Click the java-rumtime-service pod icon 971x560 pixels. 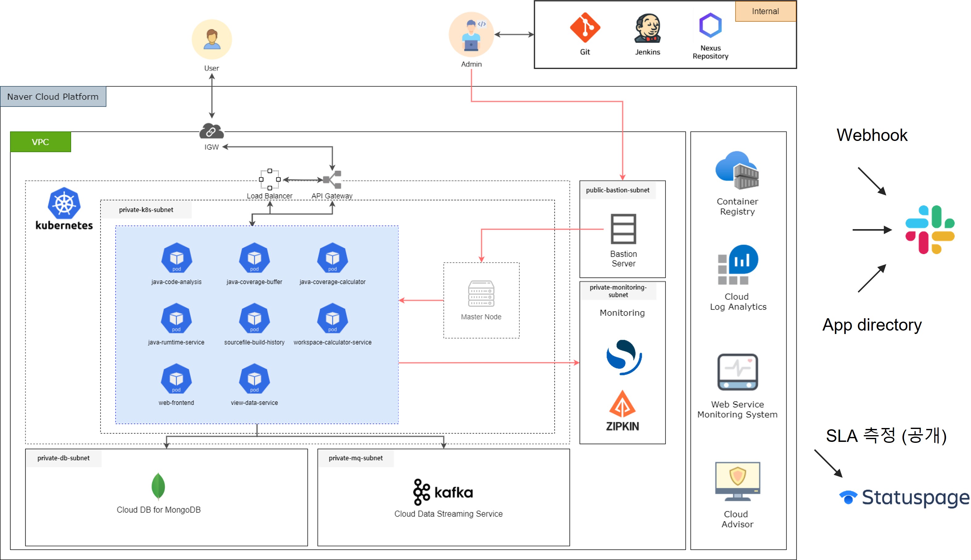coord(176,318)
